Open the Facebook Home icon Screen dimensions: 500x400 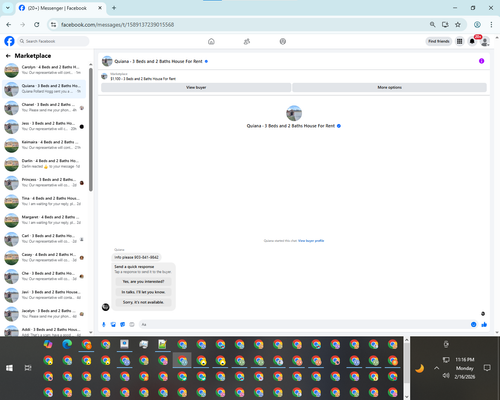pos(211,41)
